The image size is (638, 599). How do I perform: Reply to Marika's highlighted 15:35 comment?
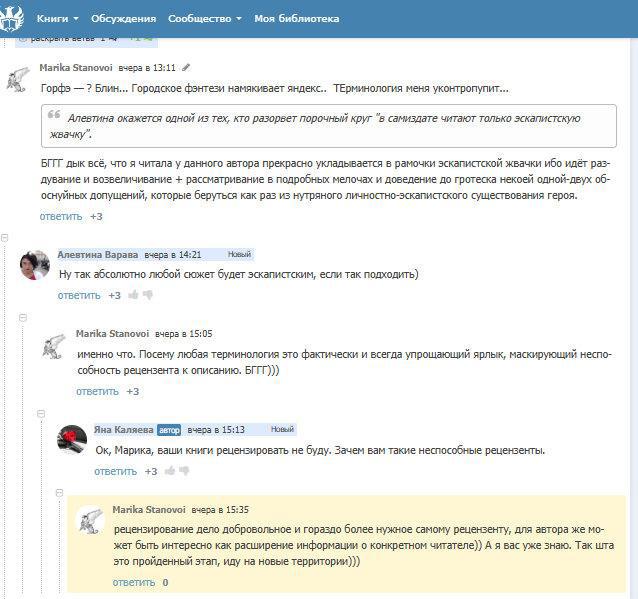(133, 581)
